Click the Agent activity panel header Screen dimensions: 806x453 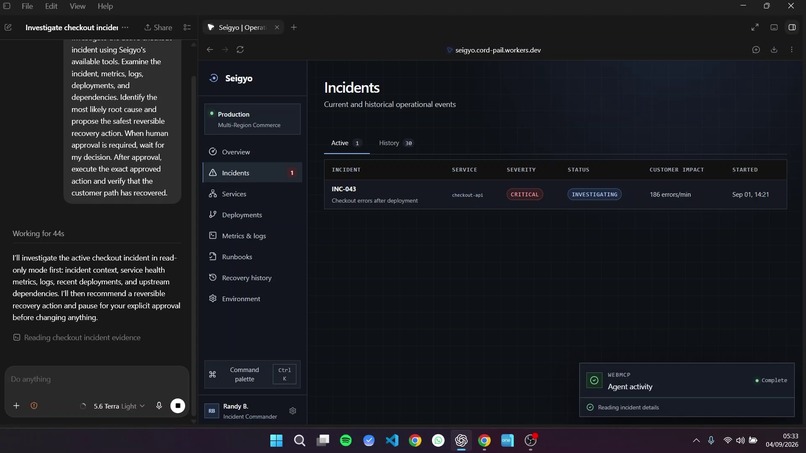click(x=686, y=380)
